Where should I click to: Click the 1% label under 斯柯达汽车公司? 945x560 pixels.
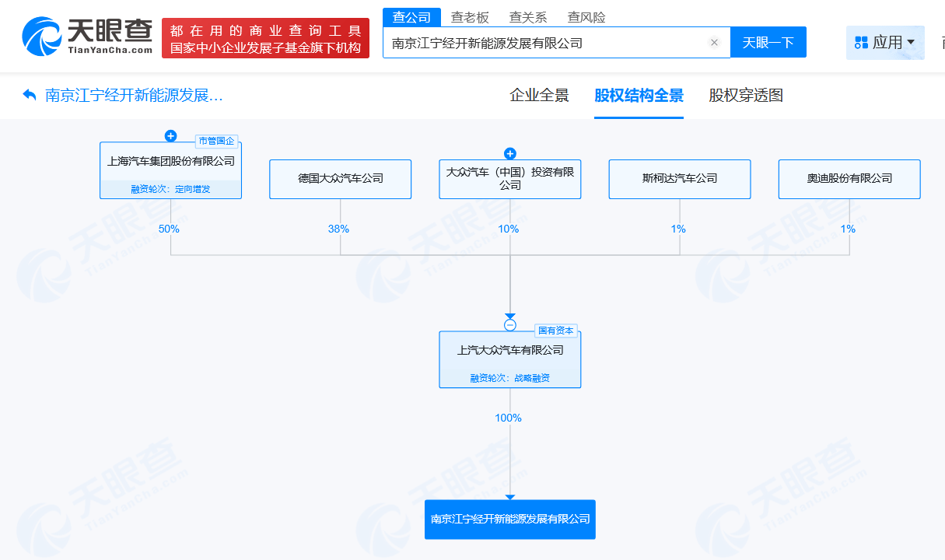pyautogui.click(x=678, y=229)
